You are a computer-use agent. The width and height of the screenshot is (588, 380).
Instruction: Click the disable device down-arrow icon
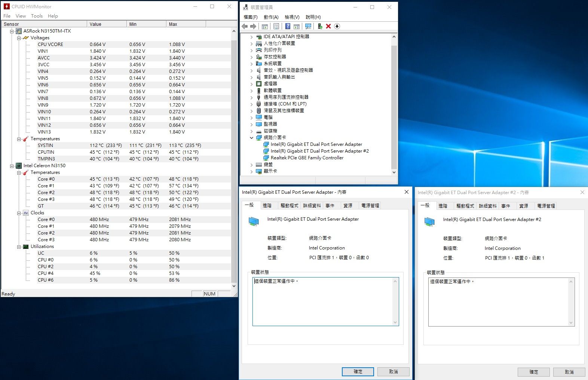pyautogui.click(x=337, y=26)
